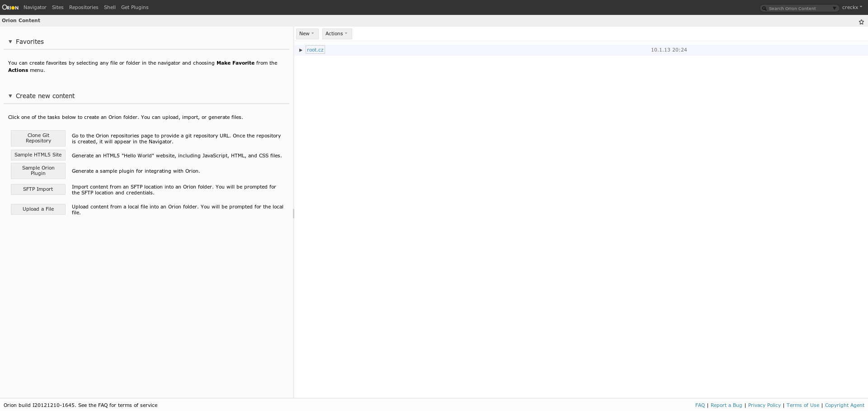Click the splitter handle between panes
Screen dimensions: 868x411
pos(294,213)
